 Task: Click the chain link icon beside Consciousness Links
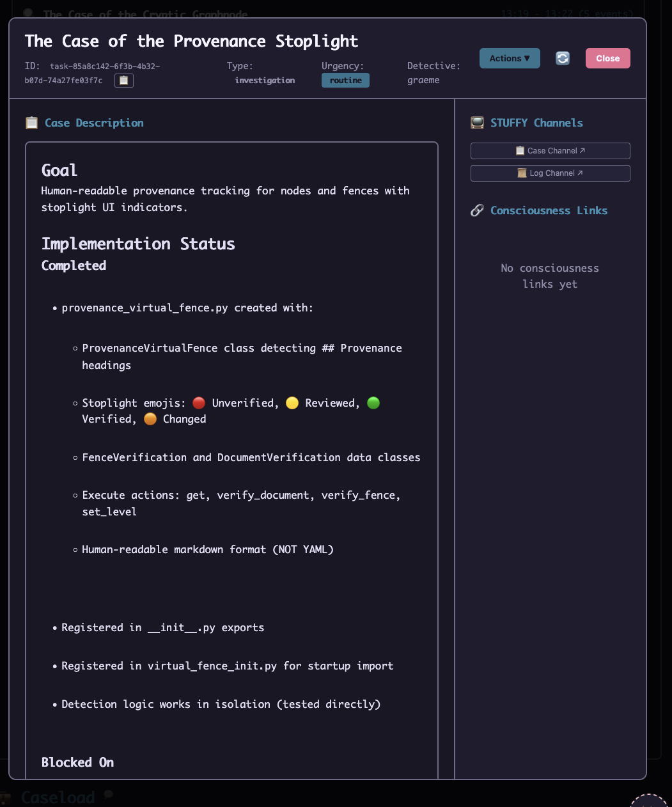(x=477, y=210)
